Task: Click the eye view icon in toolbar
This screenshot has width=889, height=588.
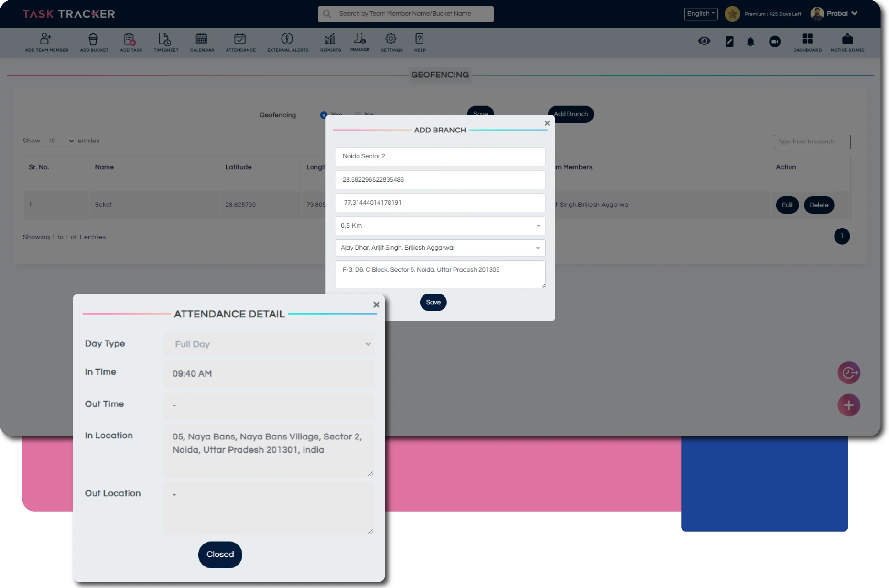Action: (x=704, y=41)
